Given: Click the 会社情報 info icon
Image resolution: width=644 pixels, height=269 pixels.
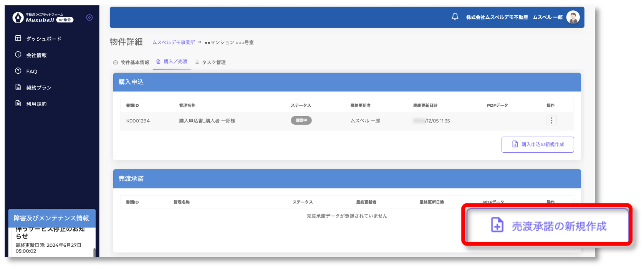Looking at the screenshot, I should 18,55.
